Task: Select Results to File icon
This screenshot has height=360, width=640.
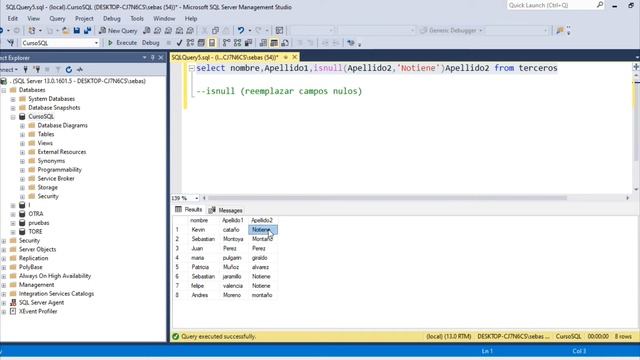Action: [x=285, y=43]
